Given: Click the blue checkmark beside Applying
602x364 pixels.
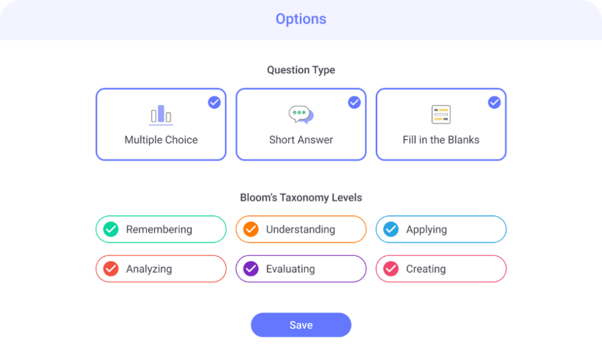Looking at the screenshot, I should coord(390,229).
